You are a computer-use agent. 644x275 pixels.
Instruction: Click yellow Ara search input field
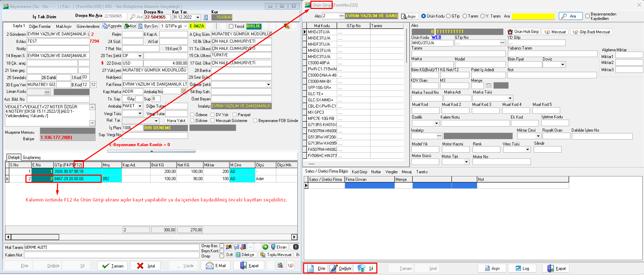point(533,16)
